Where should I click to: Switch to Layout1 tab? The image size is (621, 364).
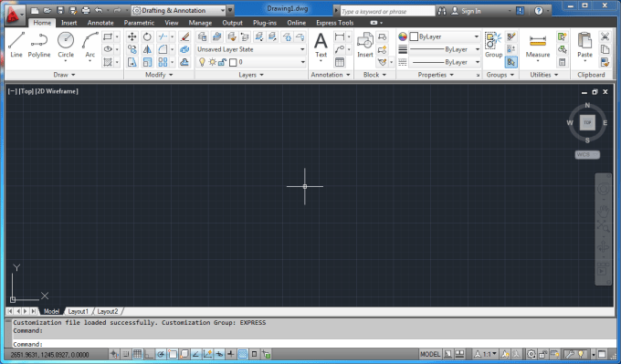point(78,311)
